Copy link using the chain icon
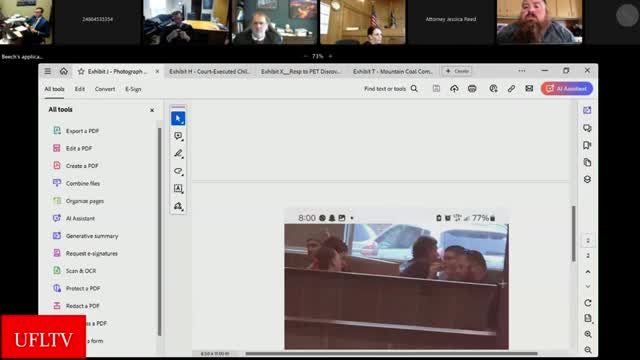Viewport: 640px width, 360px height. click(511, 89)
